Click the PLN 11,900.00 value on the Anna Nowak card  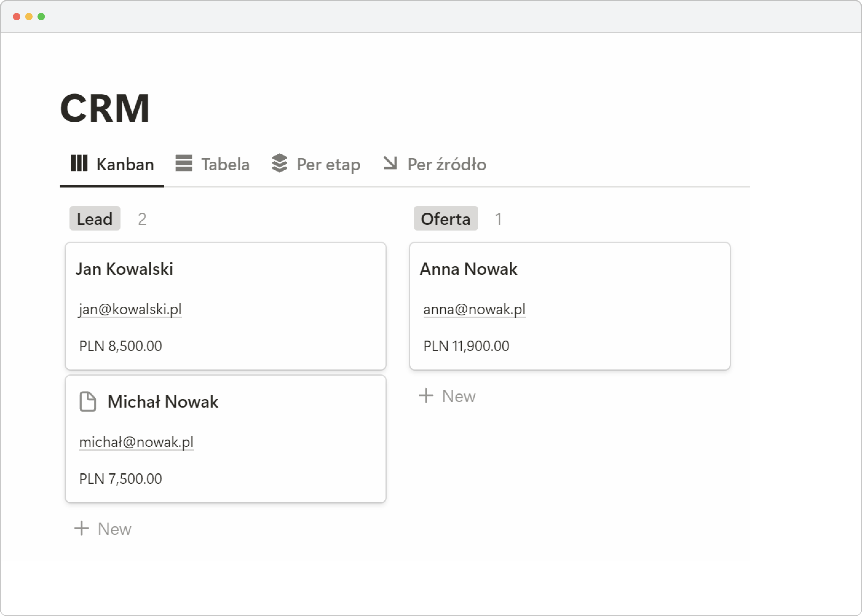(466, 346)
